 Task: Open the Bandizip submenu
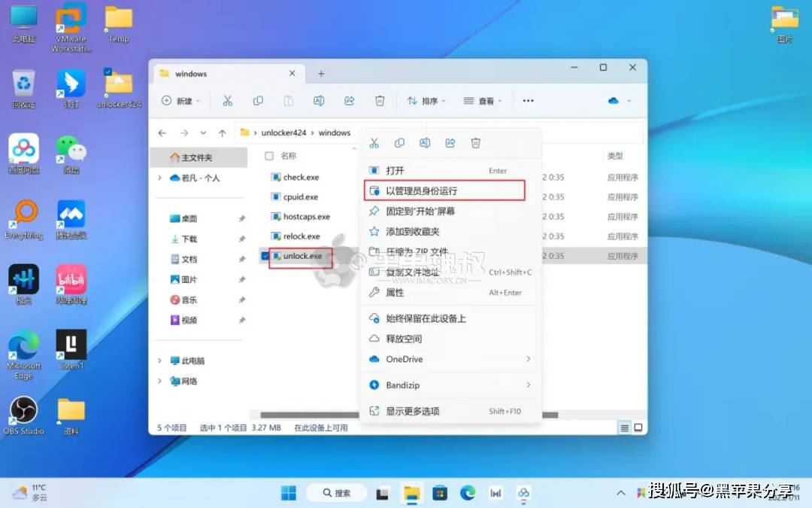point(450,385)
